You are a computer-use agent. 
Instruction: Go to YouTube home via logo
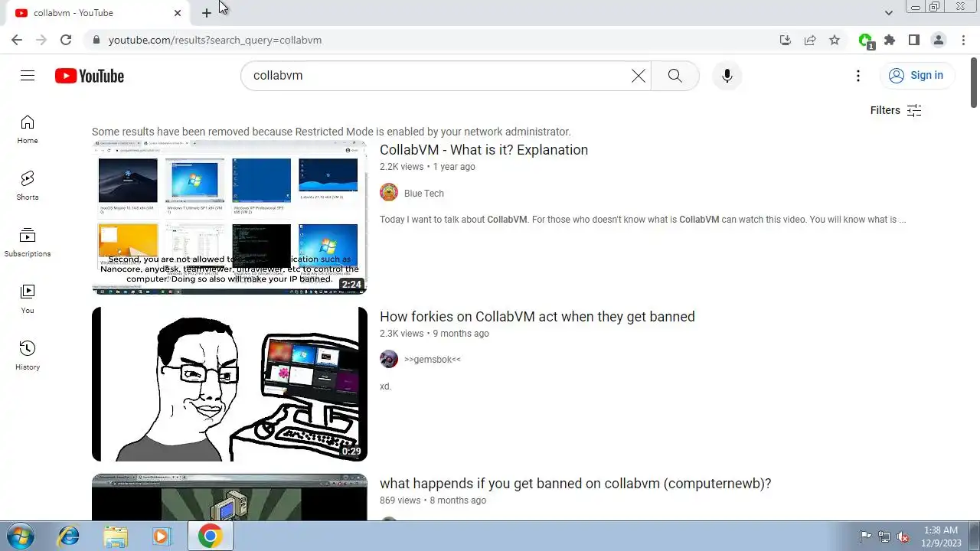90,76
